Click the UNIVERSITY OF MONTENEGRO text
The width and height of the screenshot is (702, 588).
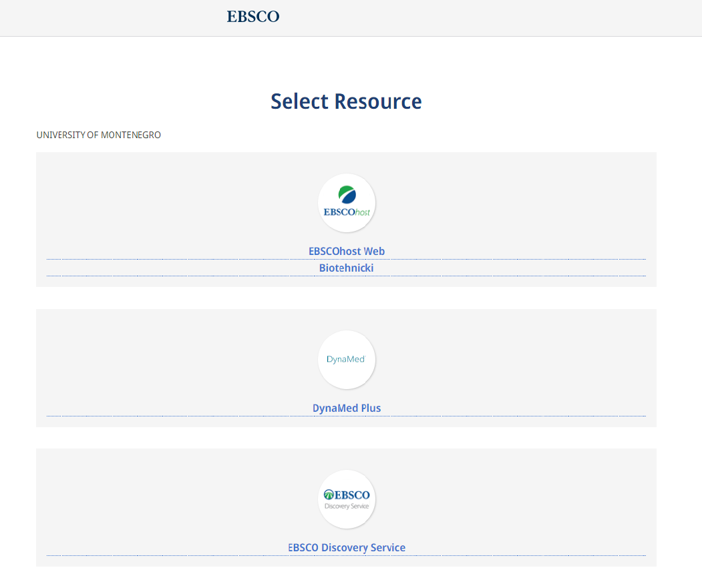click(x=98, y=135)
